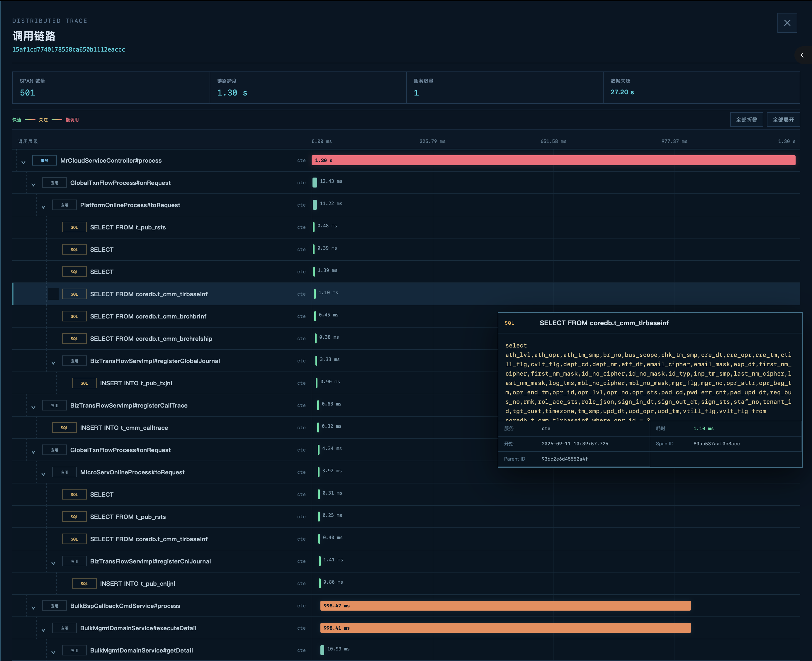Collapse second GlobalTxnFlowProcess#onRequest span (4.34 ms)
The height and width of the screenshot is (661, 812).
point(33,452)
